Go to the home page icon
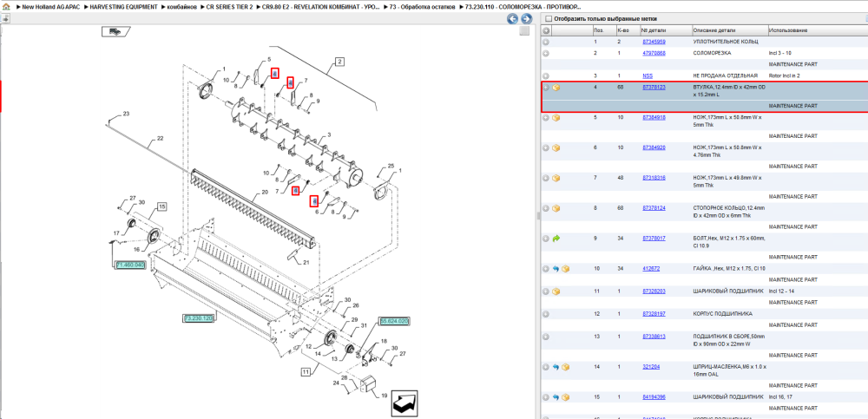 [5, 7]
